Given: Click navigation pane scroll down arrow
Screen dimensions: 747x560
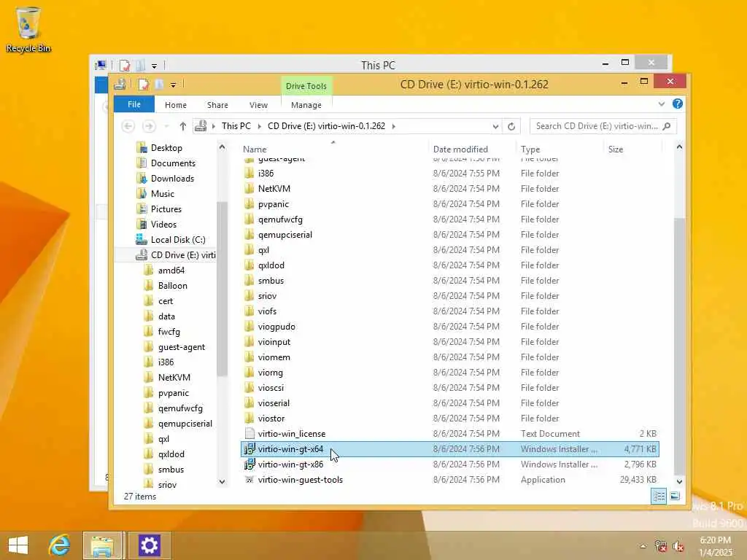Looking at the screenshot, I should [222, 483].
